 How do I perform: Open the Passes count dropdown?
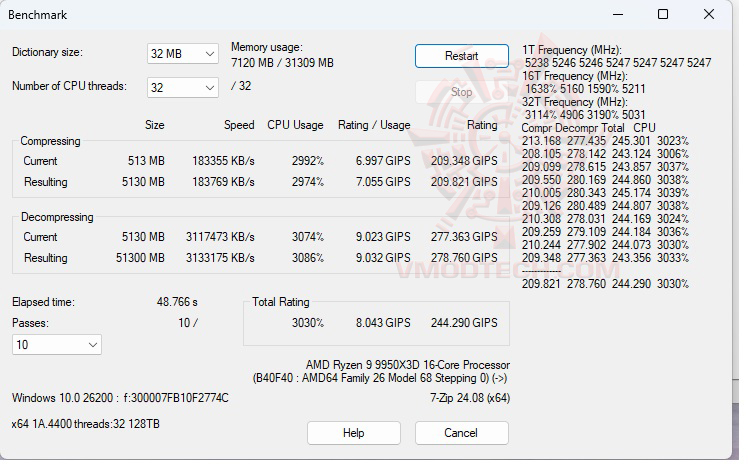point(57,344)
